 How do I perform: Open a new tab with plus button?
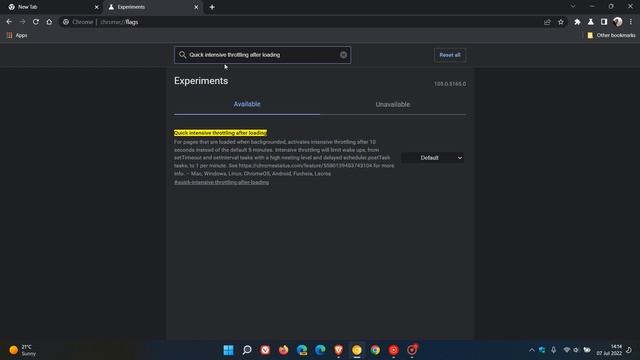212,7
